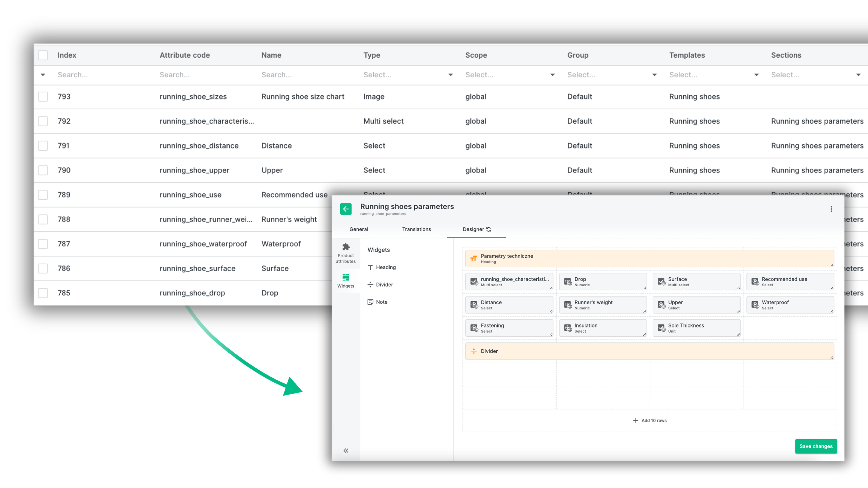Click the Divider widget icon

[370, 285]
